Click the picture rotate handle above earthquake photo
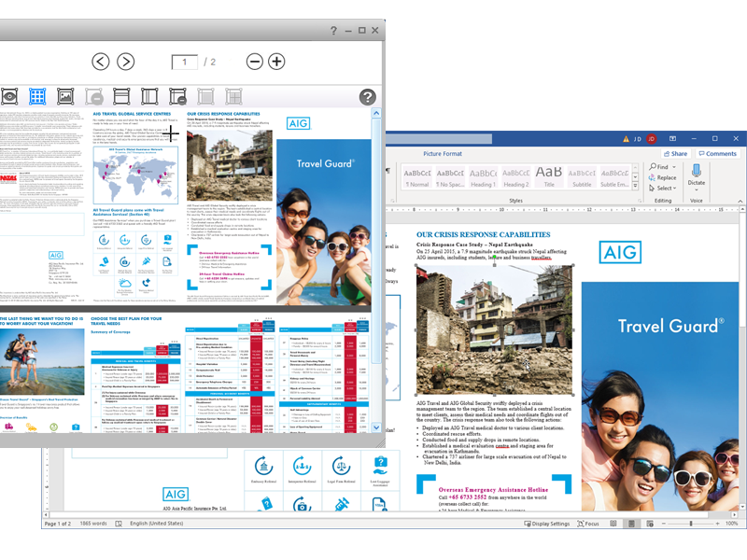The image size is (747, 560). pyautogui.click(x=495, y=258)
